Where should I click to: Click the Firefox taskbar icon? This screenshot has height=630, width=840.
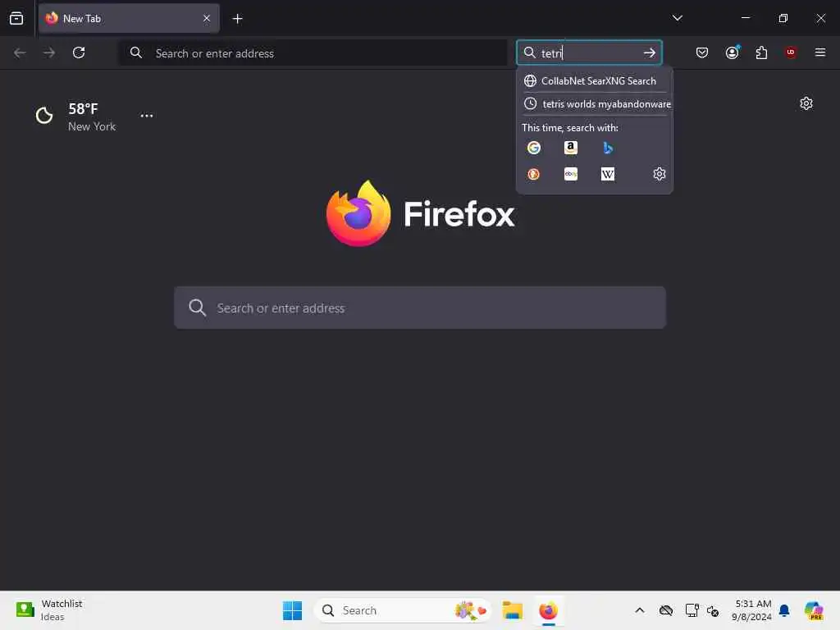548,610
